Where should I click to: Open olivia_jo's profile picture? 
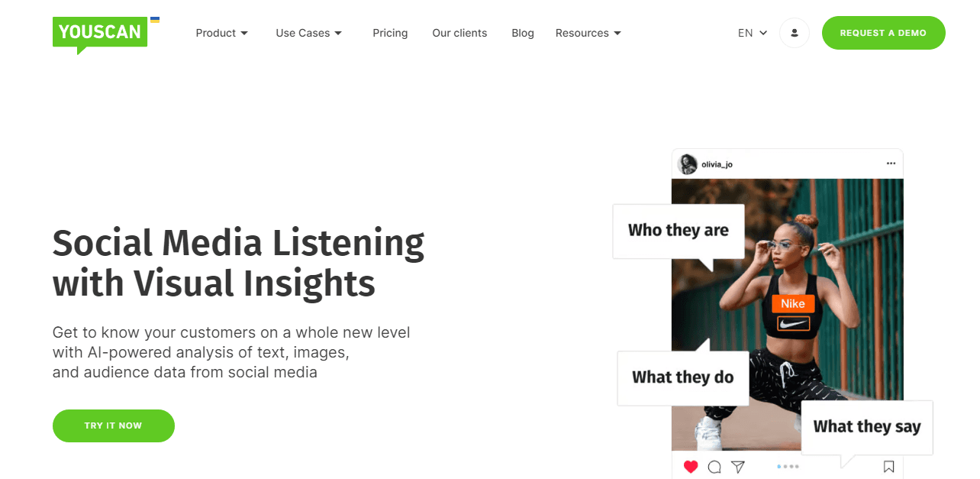coord(687,163)
